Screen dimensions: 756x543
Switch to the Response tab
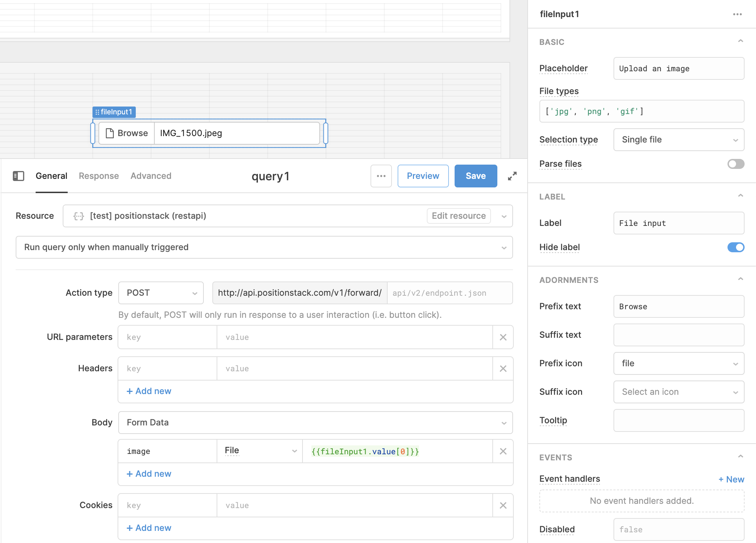[99, 176]
